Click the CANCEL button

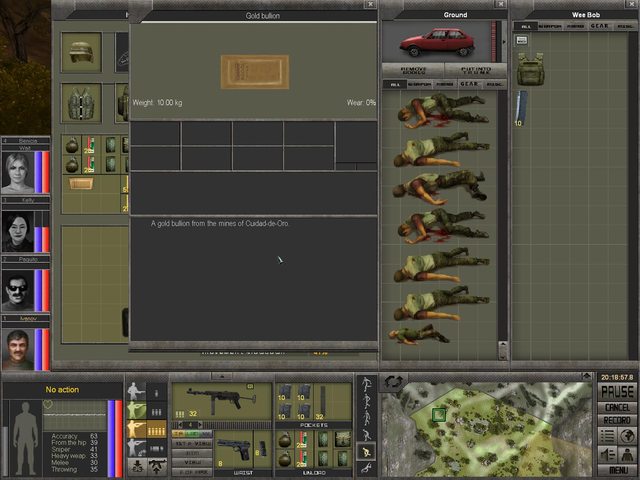617,407
